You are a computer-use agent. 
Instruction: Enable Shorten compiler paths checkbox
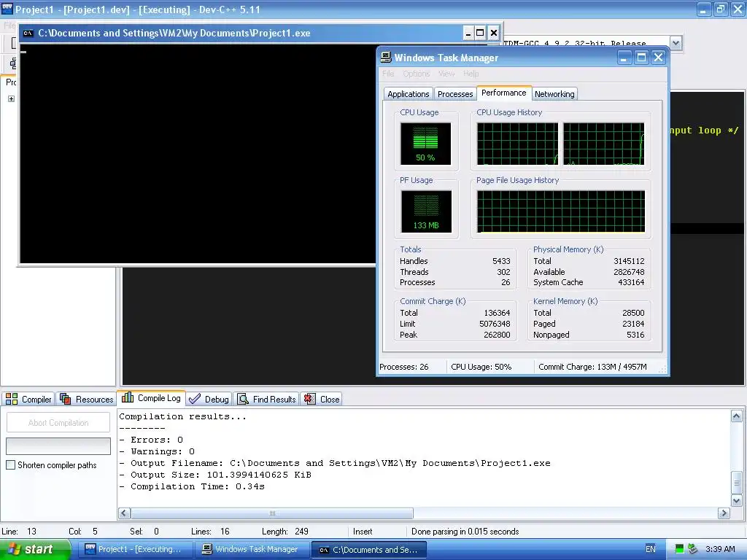click(10, 464)
